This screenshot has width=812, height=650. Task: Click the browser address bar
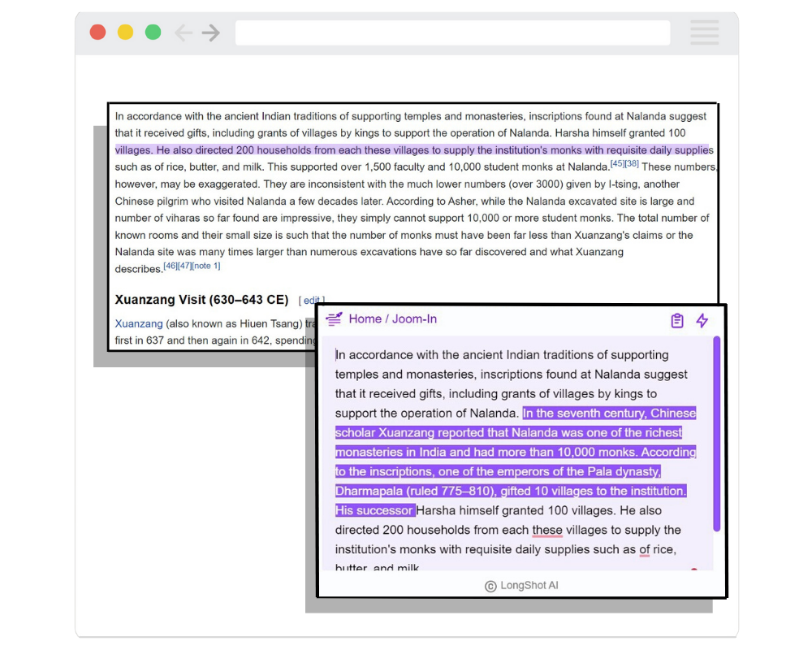pyautogui.click(x=452, y=32)
